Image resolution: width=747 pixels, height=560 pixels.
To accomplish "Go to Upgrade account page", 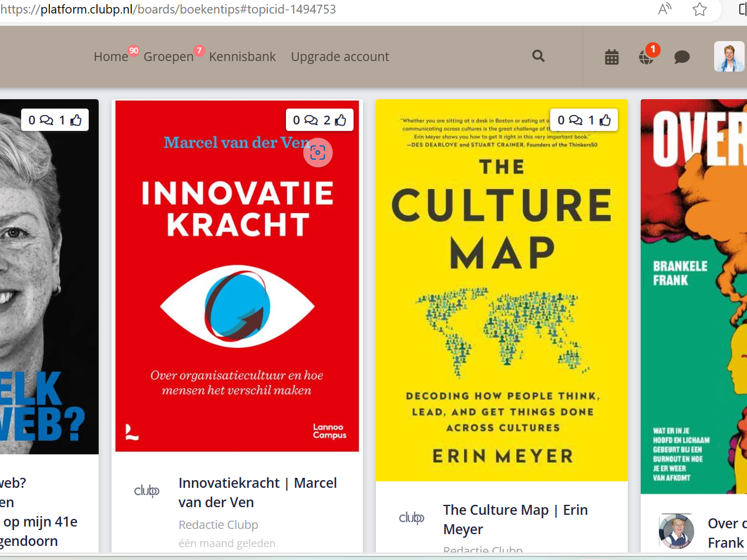I will click(340, 57).
